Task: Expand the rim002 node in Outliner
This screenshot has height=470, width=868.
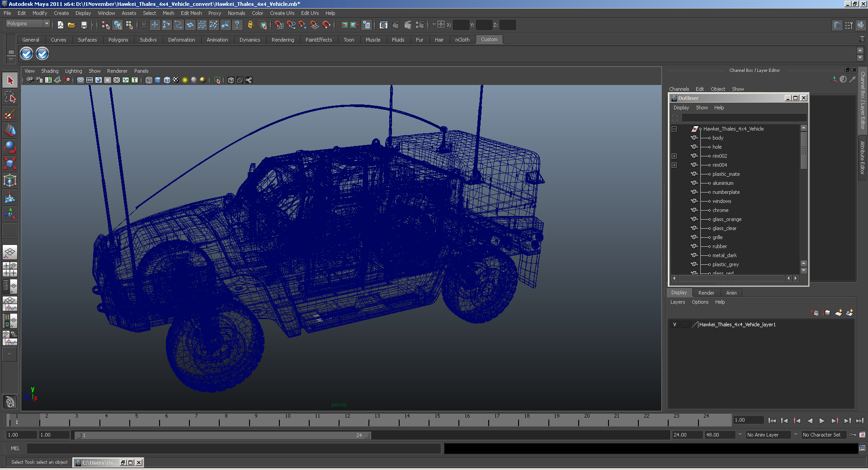Action: pos(674,156)
